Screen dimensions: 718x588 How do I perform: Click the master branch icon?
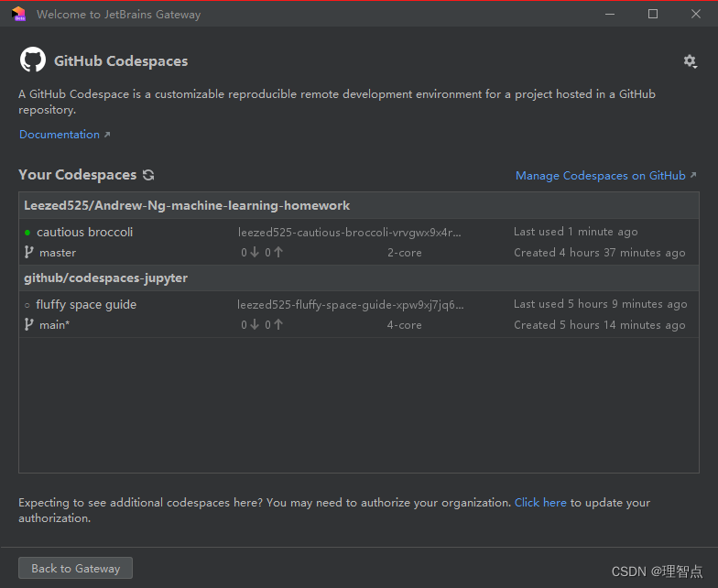[29, 252]
